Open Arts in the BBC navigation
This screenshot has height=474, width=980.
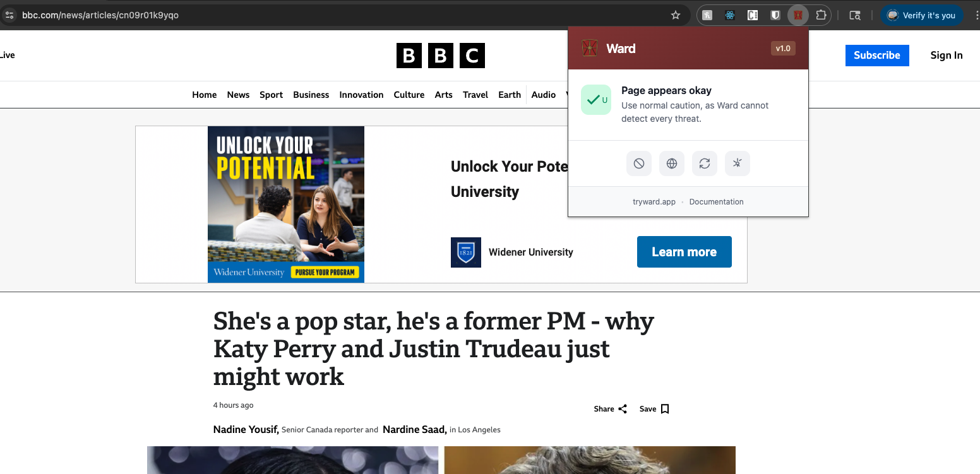click(x=444, y=95)
